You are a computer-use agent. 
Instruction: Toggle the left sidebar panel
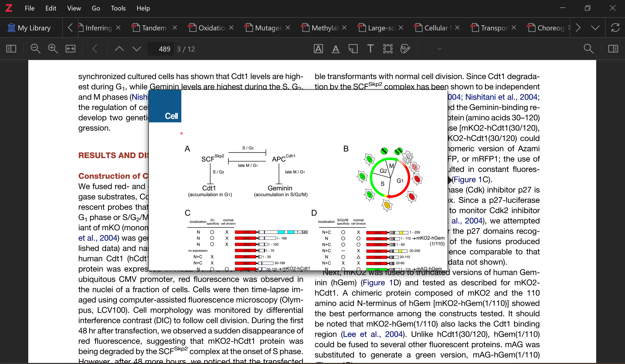pyautogui.click(x=11, y=49)
